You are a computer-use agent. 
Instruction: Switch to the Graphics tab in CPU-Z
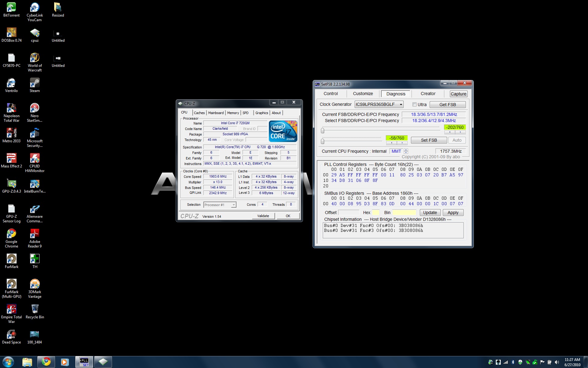pos(262,113)
